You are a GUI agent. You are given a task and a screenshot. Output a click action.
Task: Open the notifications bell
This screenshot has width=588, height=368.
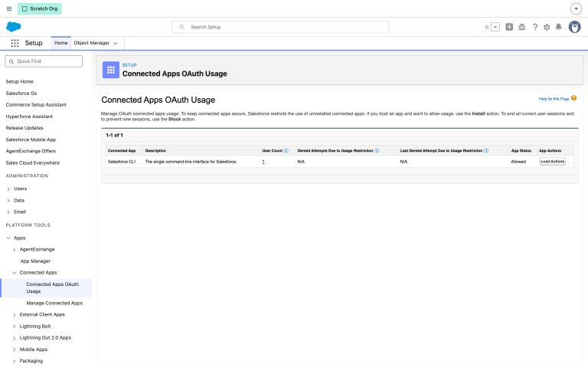pyautogui.click(x=558, y=27)
